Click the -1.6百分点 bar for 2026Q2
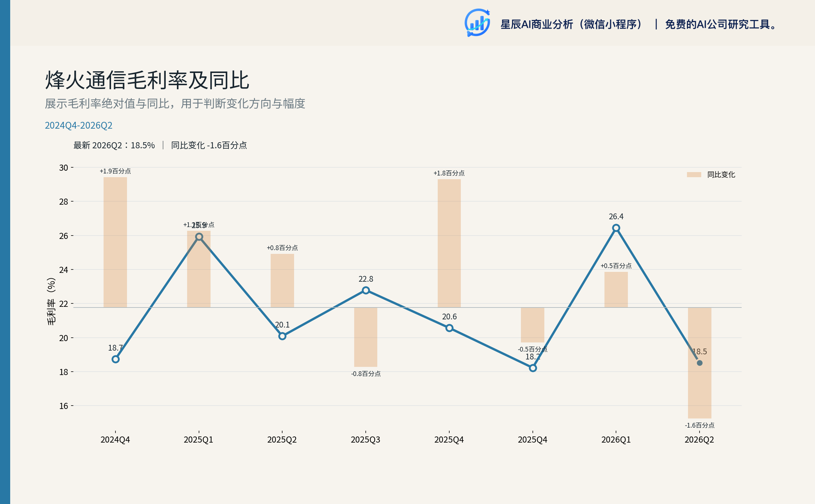Image resolution: width=815 pixels, height=504 pixels. (x=700, y=363)
